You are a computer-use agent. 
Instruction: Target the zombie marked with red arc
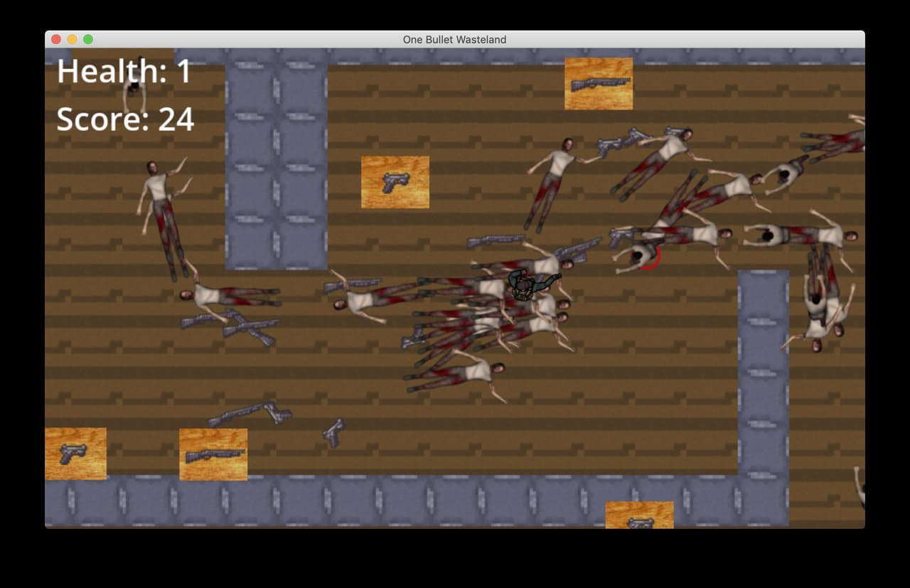pyautogui.click(x=638, y=257)
